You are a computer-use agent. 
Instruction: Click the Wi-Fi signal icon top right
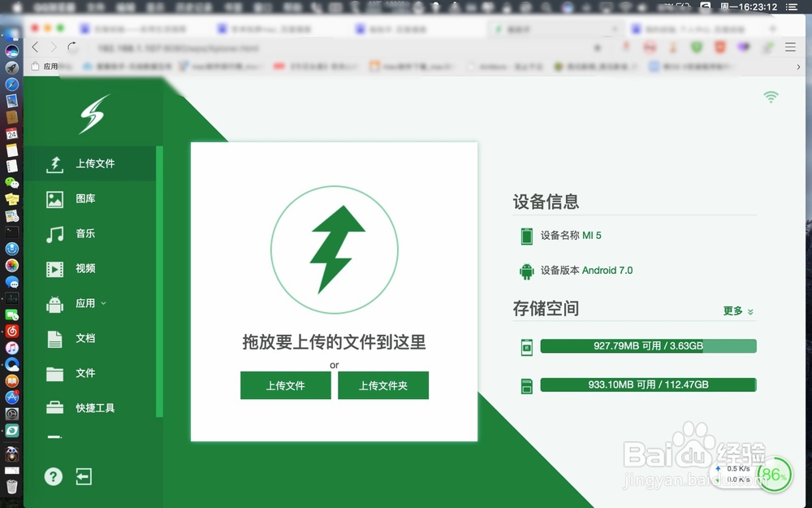[770, 95]
